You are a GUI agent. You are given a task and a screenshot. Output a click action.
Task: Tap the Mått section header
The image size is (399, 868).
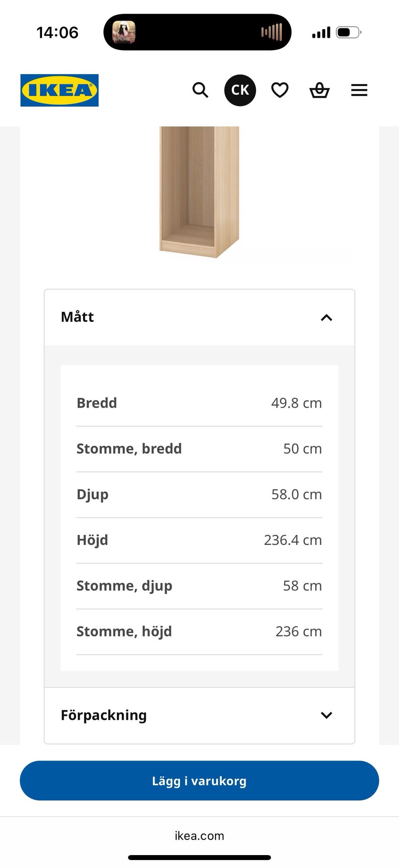tap(199, 317)
